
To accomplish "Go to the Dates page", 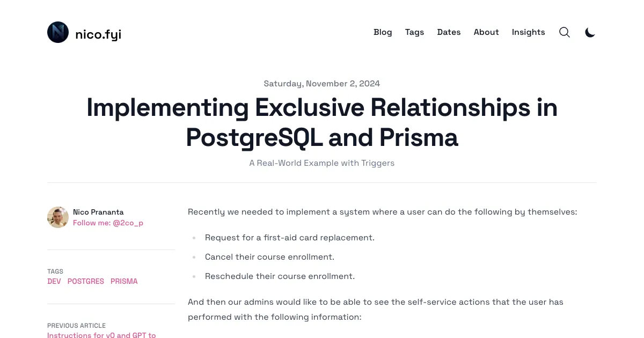I will point(449,32).
